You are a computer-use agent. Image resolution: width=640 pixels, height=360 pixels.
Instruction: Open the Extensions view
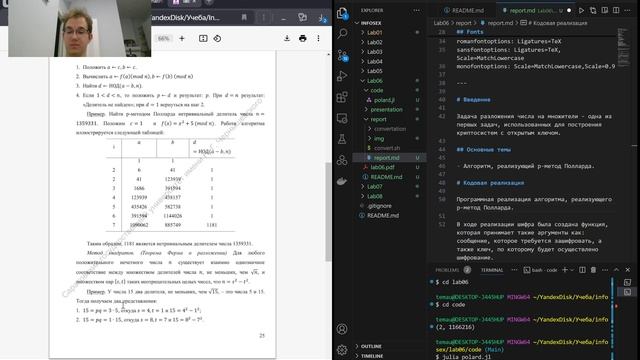point(342,97)
